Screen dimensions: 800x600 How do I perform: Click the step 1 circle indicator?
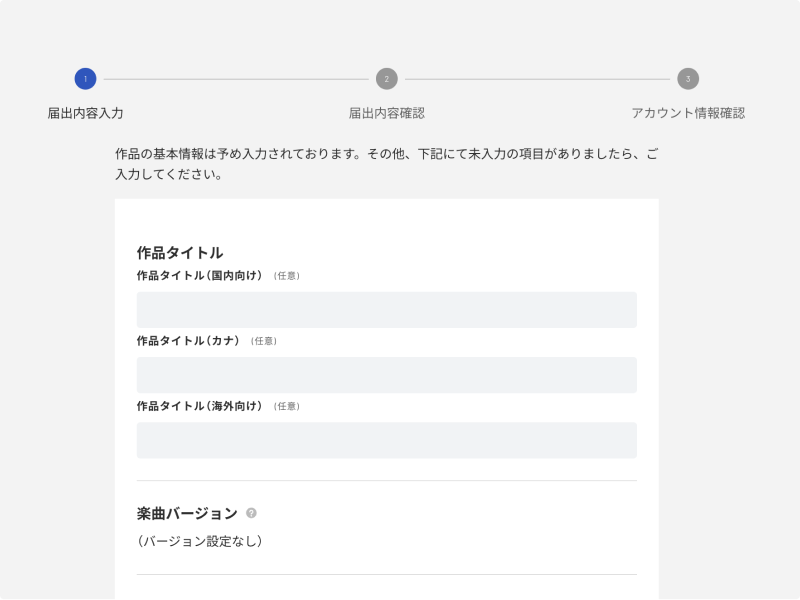pos(85,79)
